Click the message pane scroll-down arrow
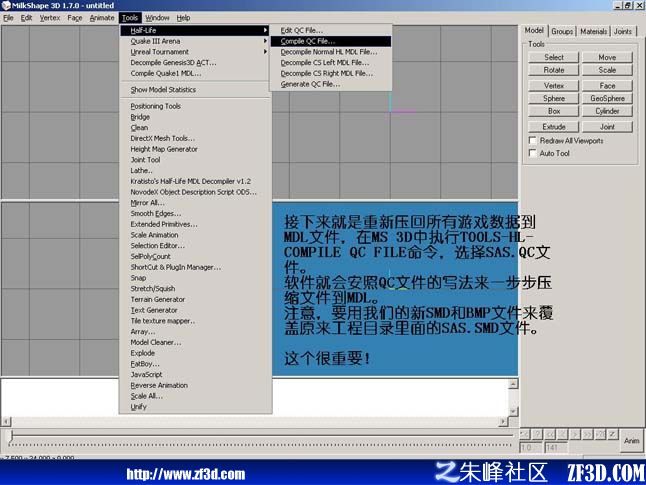Screen dimensions: 646x485 tap(513, 411)
